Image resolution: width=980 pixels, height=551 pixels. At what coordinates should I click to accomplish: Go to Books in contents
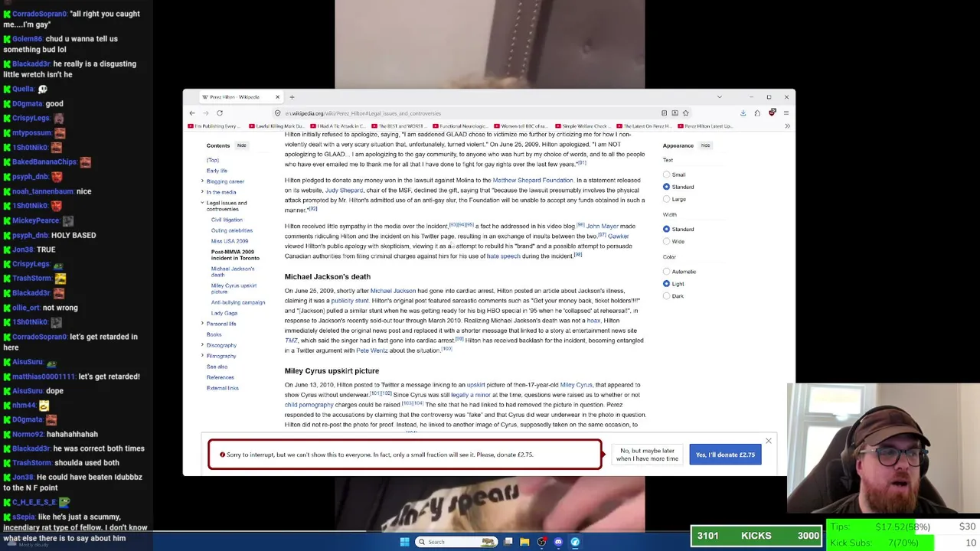214,334
